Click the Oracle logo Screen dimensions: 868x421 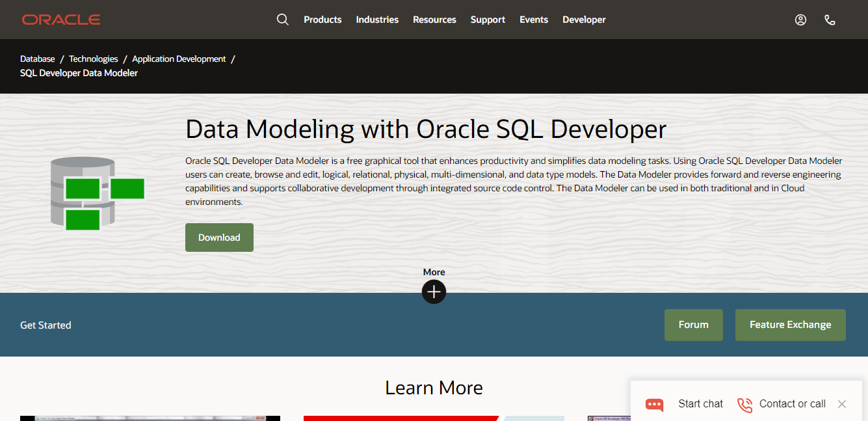[61, 20]
